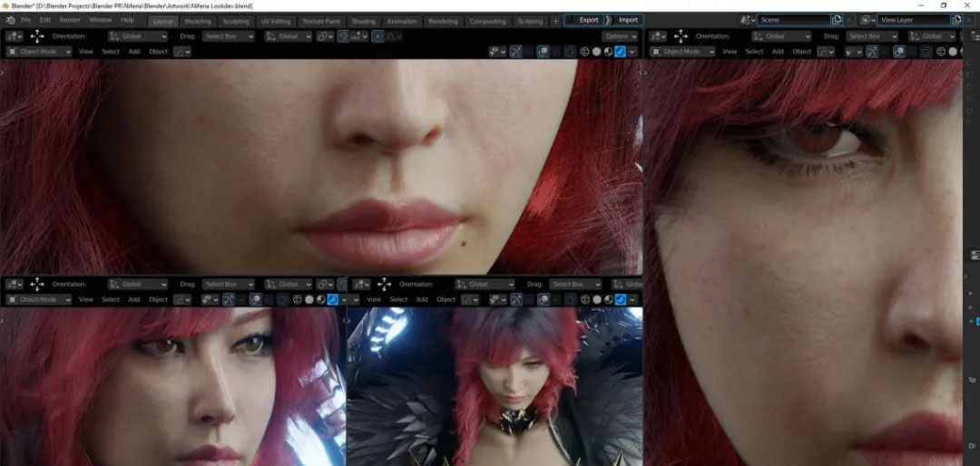
Task: Open Drag Select Box dropdown in top-left viewport
Action: 228,36
